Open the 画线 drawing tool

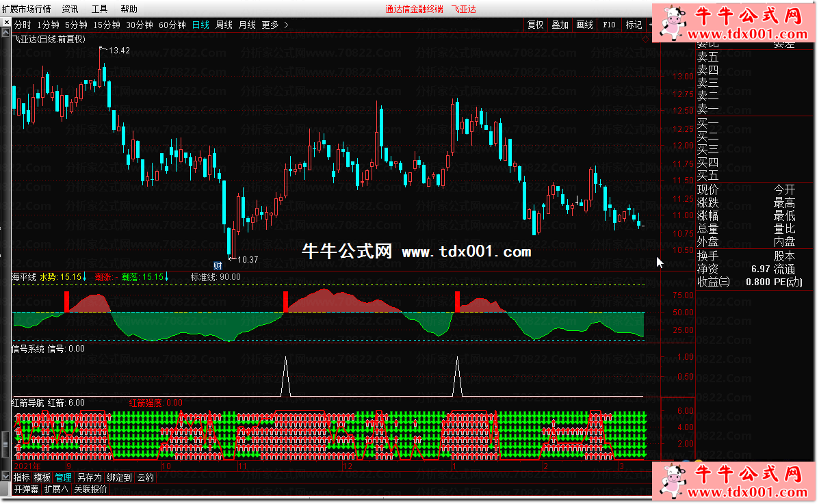(x=584, y=25)
